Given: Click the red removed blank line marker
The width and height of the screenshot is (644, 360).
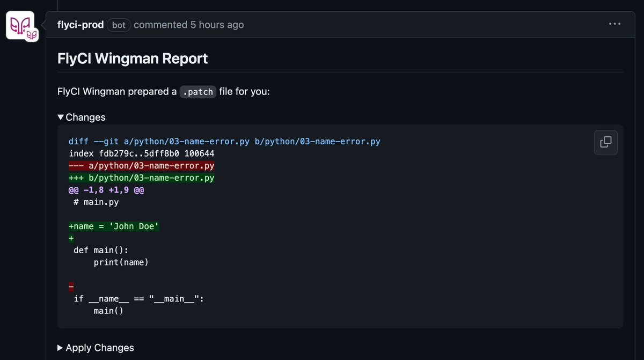Looking at the screenshot, I should pyautogui.click(x=71, y=286).
